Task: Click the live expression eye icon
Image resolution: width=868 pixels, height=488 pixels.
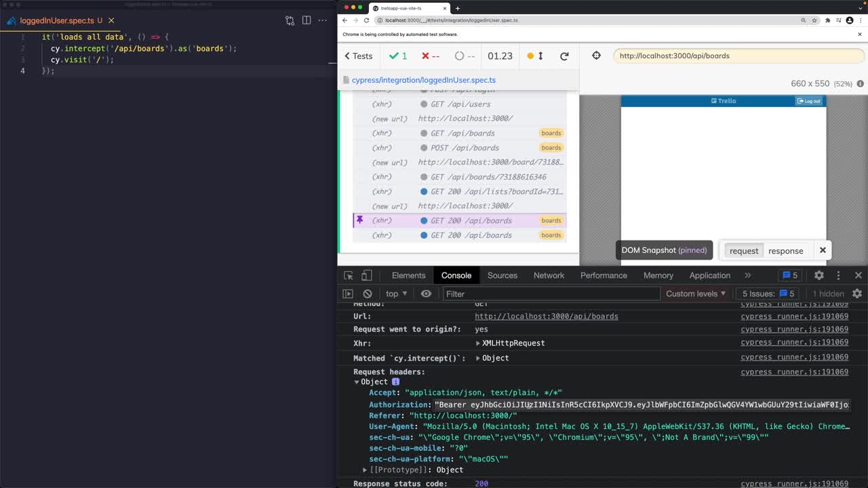Action: coord(426,293)
